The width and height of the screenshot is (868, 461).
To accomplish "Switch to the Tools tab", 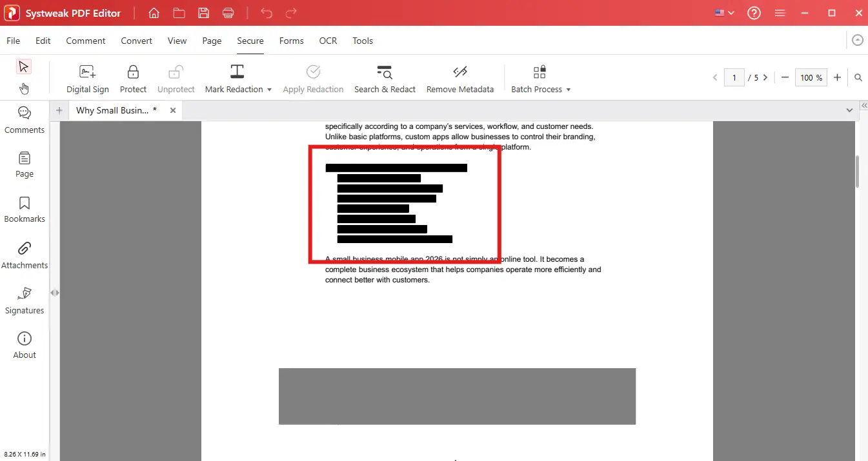I will pos(363,41).
